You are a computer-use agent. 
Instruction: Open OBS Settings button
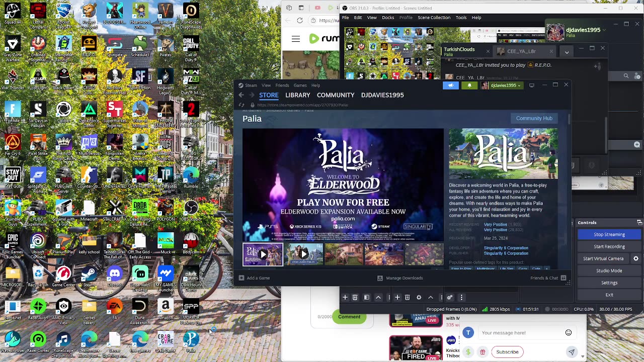(609, 283)
